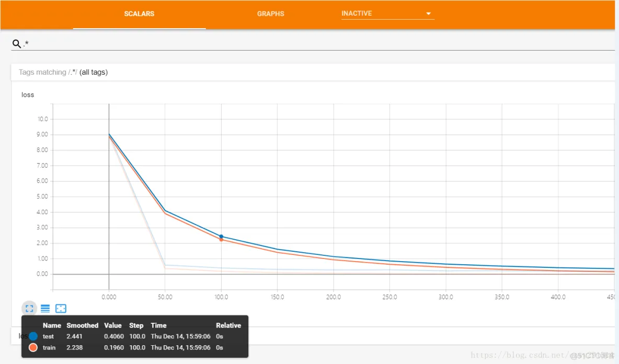Click the fit domain to data icon
The image size is (619, 364).
(x=61, y=309)
